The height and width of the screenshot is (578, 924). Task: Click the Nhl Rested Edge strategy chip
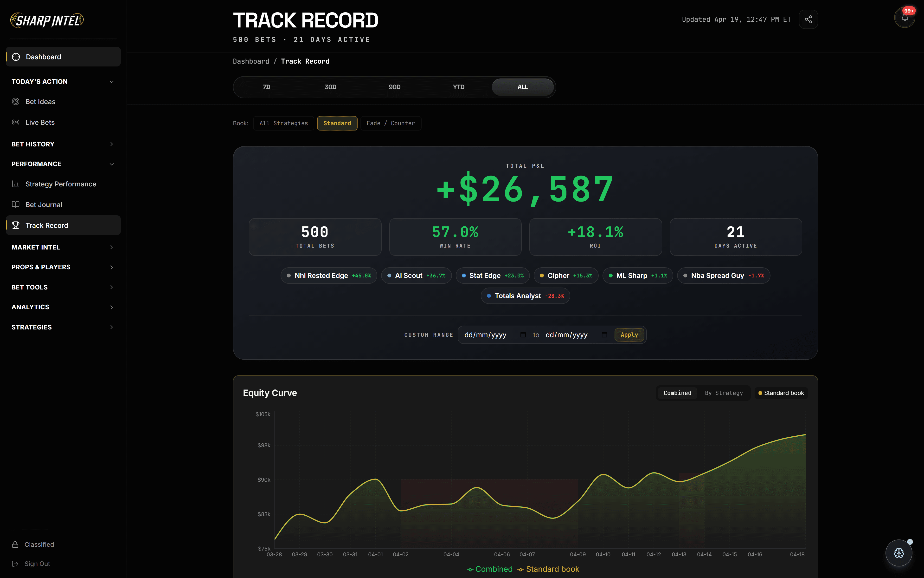pos(329,276)
